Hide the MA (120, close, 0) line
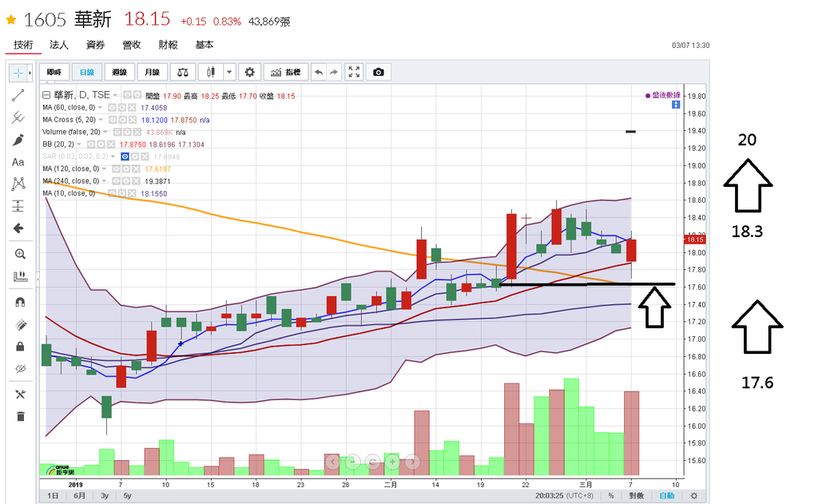The width and height of the screenshot is (818, 504). point(117,169)
